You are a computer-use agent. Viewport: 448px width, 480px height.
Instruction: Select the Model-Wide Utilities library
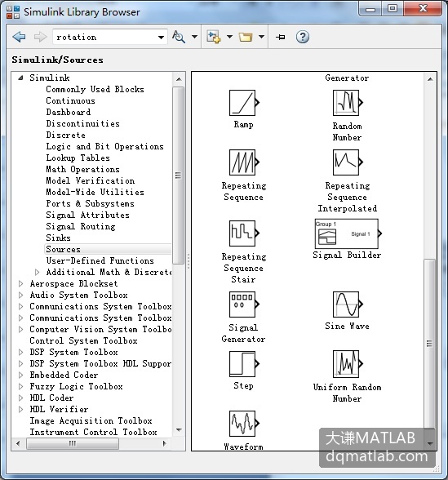point(95,193)
